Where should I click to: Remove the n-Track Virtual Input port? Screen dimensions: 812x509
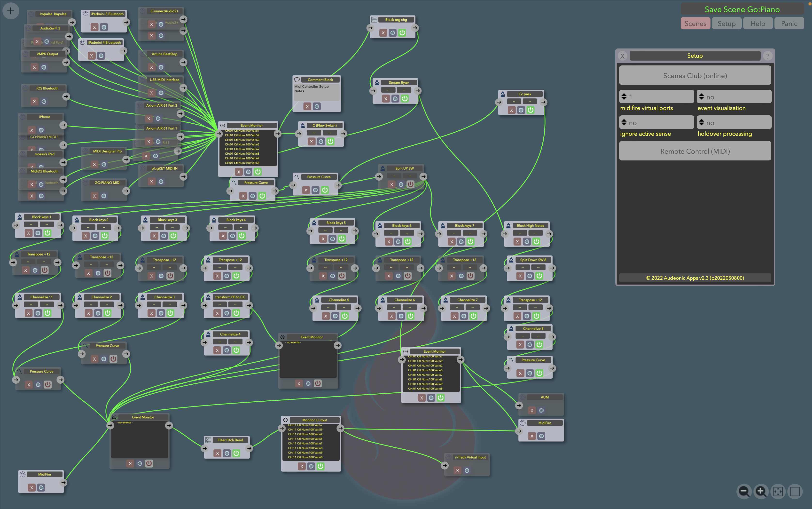[x=457, y=471]
